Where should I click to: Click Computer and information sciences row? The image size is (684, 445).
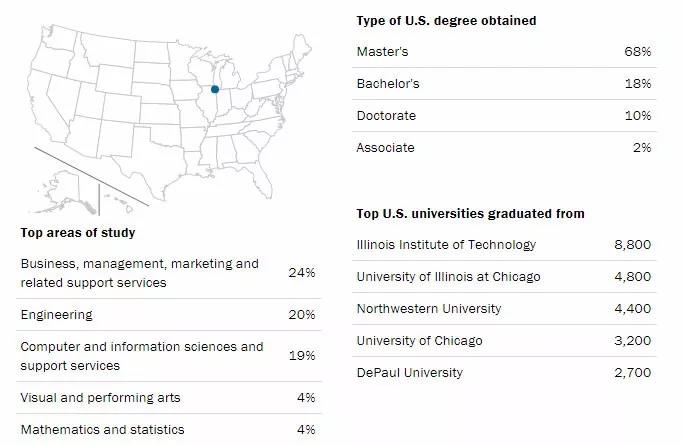pos(141,355)
